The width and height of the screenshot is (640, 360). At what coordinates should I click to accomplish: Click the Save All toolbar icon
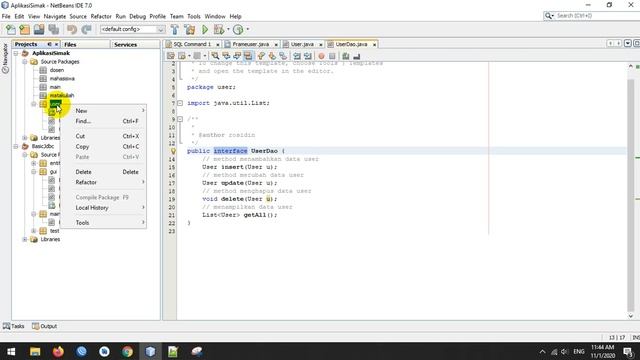coord(53,29)
